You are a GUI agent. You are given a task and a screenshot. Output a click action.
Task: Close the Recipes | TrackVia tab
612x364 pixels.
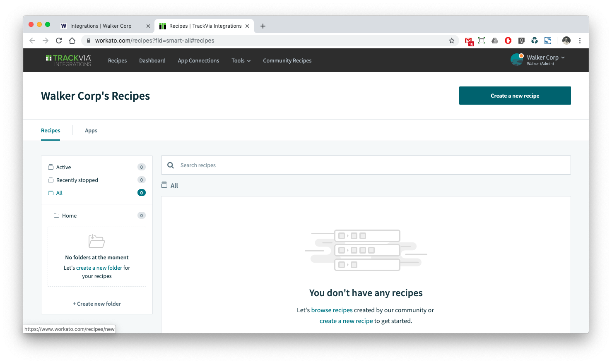click(x=247, y=26)
